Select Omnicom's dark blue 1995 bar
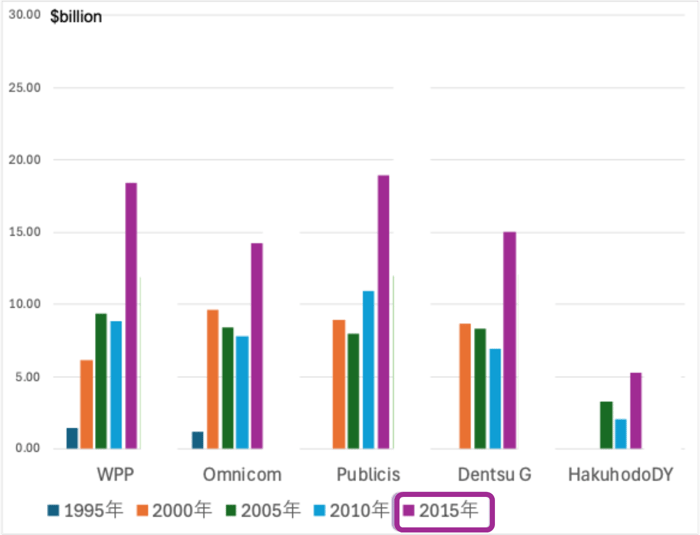The height and width of the screenshot is (535, 700). [198, 440]
